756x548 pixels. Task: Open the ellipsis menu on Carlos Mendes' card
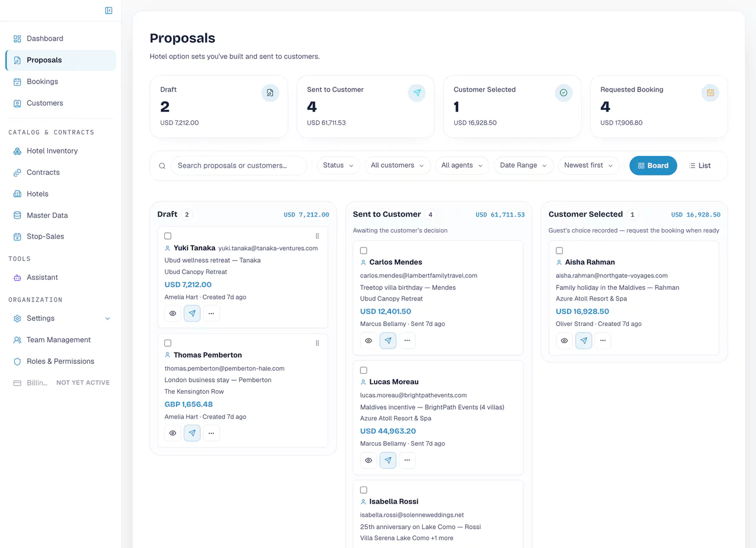point(408,341)
